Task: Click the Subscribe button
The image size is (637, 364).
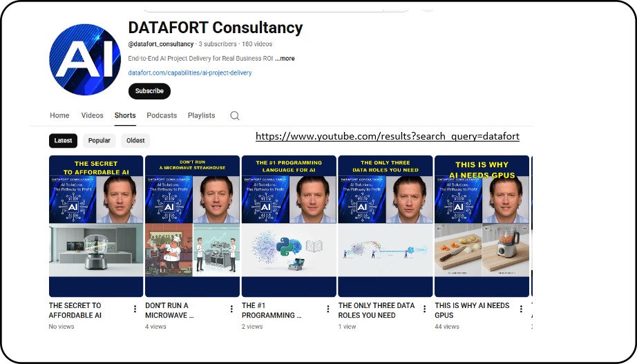Action: click(149, 91)
